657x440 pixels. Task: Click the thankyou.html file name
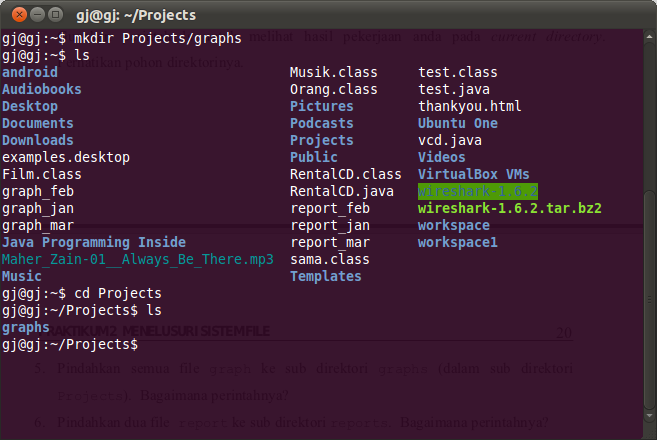(x=470, y=106)
